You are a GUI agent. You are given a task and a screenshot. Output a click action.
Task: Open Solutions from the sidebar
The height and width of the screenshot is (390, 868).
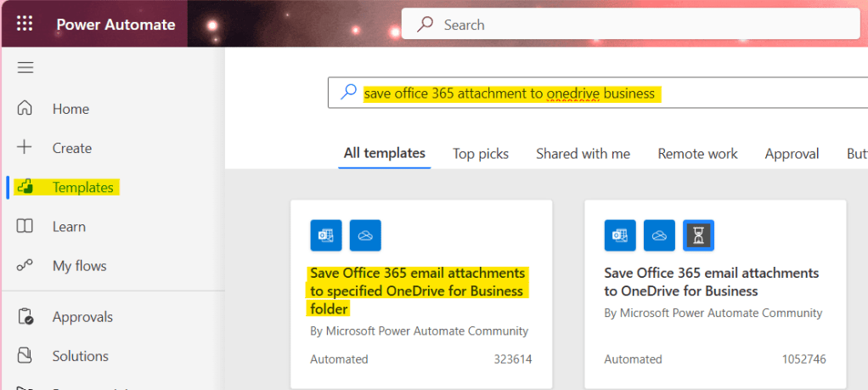(x=80, y=356)
